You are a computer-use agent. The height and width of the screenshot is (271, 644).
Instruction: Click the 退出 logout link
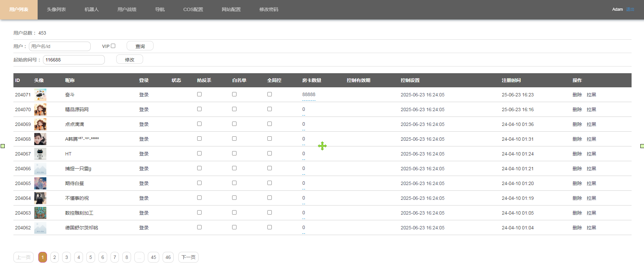click(x=630, y=9)
